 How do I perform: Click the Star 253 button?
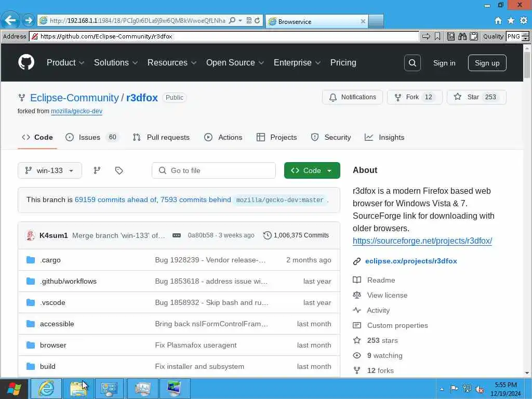tap(476, 97)
